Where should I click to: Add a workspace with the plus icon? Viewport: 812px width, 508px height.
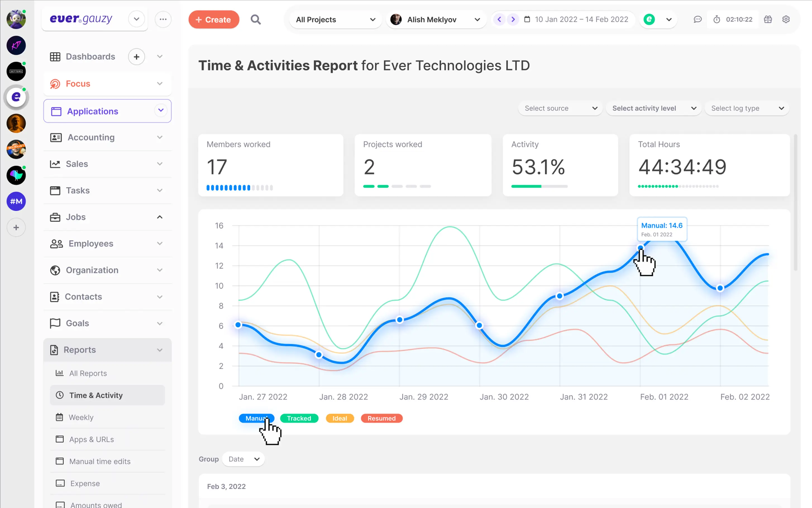[x=16, y=227]
